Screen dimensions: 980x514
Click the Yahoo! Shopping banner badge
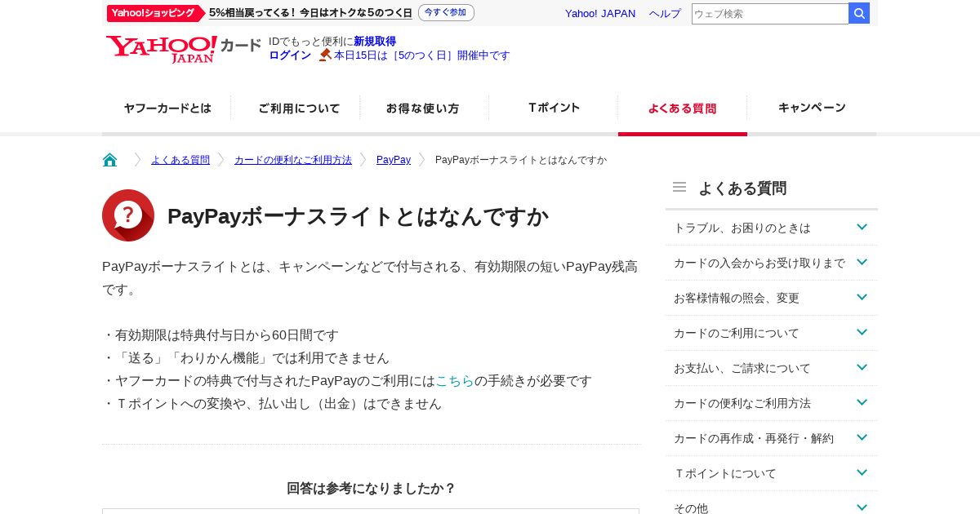155,13
